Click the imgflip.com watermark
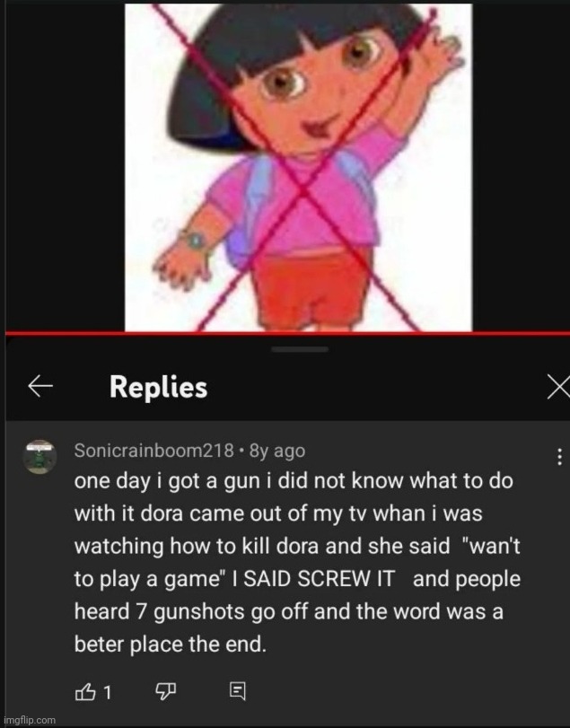The image size is (570, 728). point(29,720)
